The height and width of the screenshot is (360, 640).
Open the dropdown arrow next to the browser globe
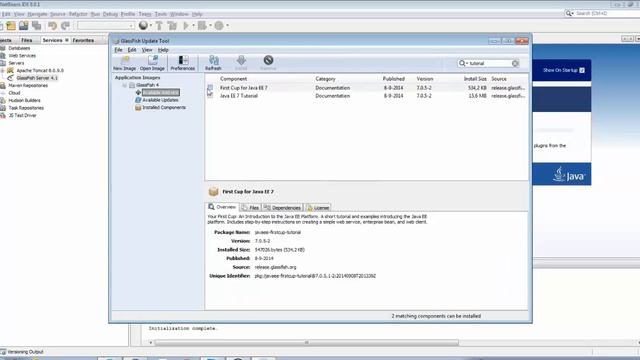click(x=151, y=26)
